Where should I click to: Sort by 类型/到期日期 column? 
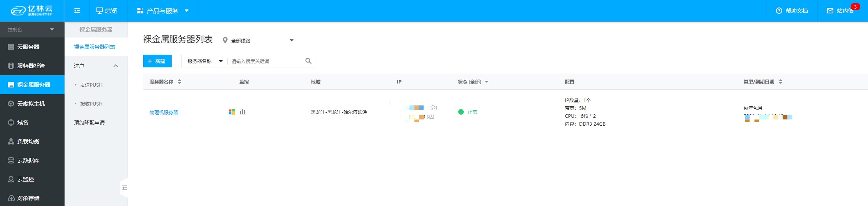763,82
